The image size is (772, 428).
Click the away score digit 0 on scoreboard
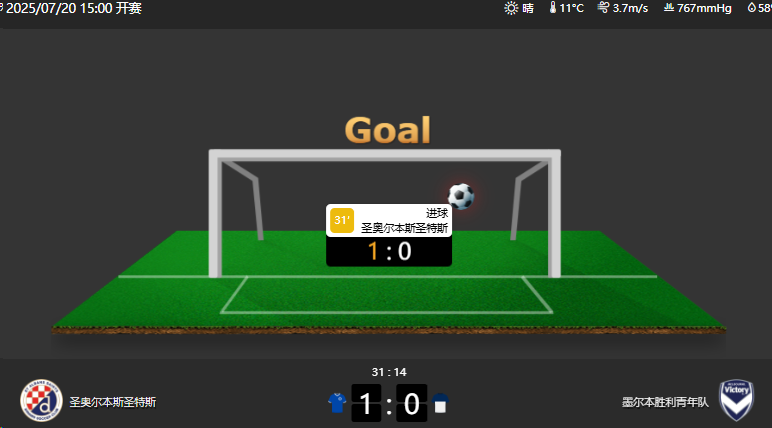pyautogui.click(x=412, y=403)
